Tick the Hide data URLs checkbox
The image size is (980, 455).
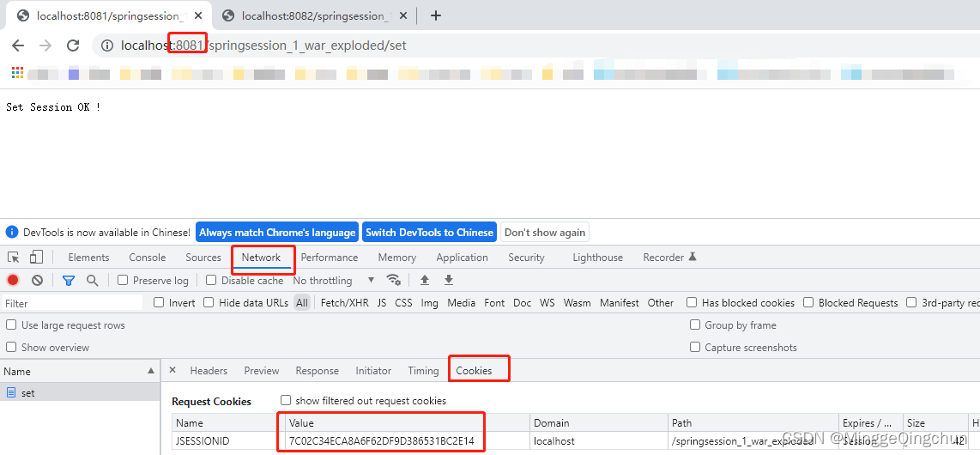coord(209,302)
